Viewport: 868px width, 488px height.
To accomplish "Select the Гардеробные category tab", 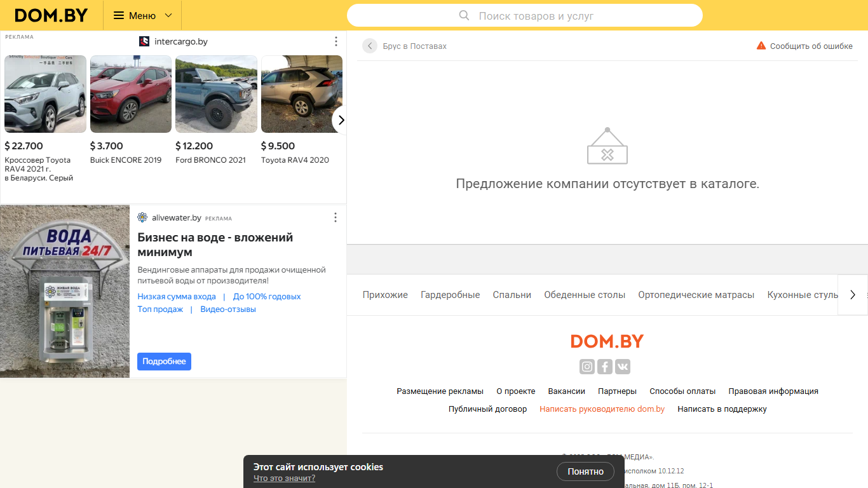I will pyautogui.click(x=451, y=295).
